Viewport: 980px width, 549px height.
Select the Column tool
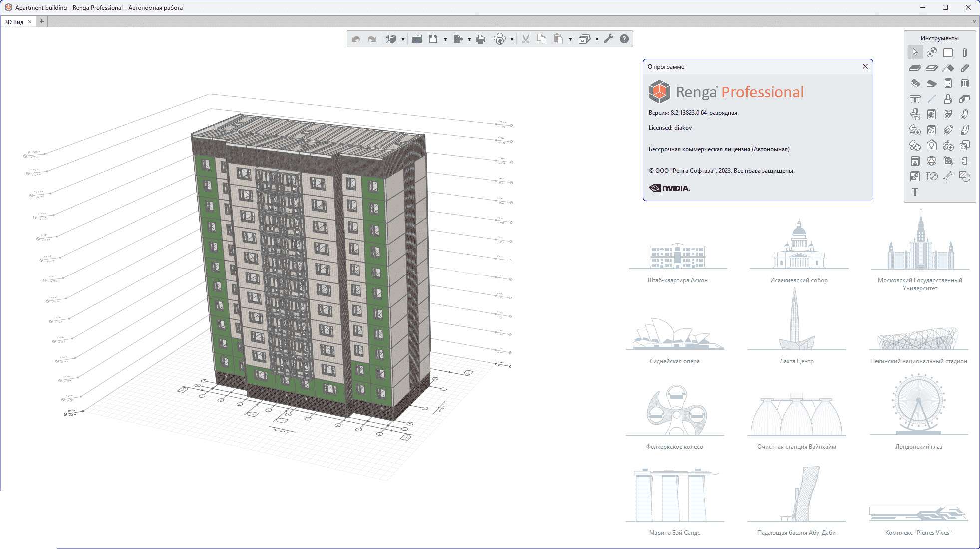tap(964, 52)
